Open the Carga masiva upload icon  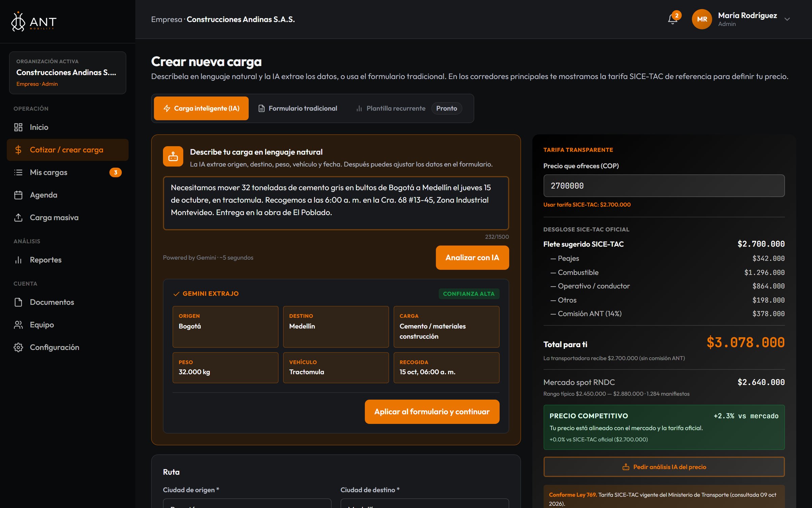pos(18,217)
